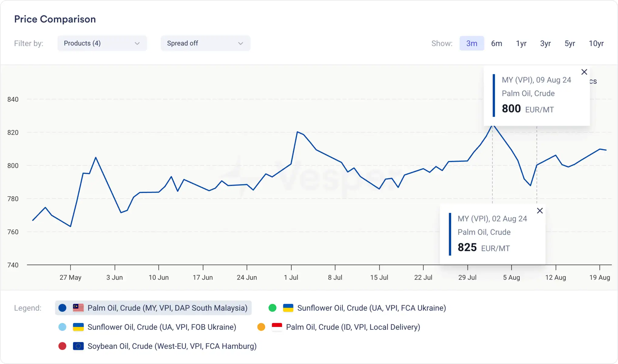The image size is (618, 364).
Task: Click the Price Comparison heading
Action: coord(55,19)
